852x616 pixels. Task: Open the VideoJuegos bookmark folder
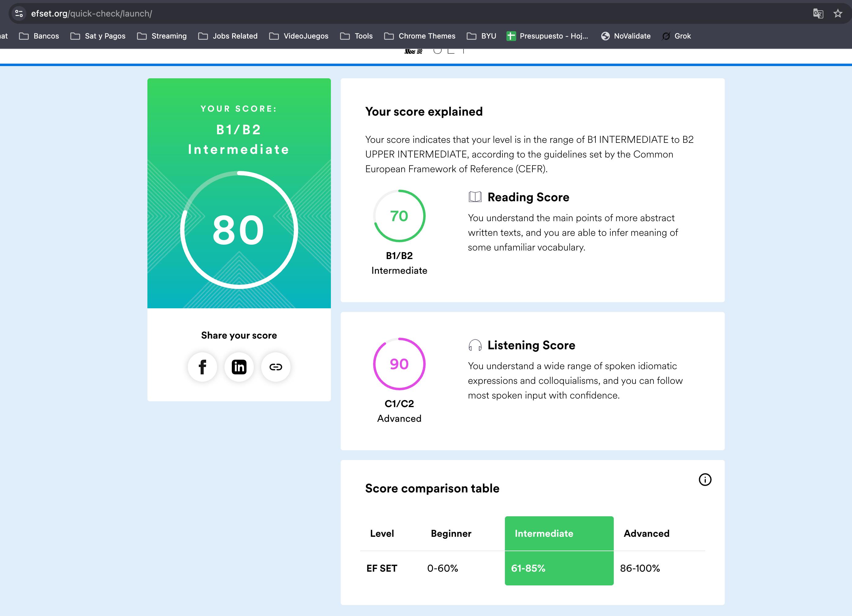pos(299,36)
